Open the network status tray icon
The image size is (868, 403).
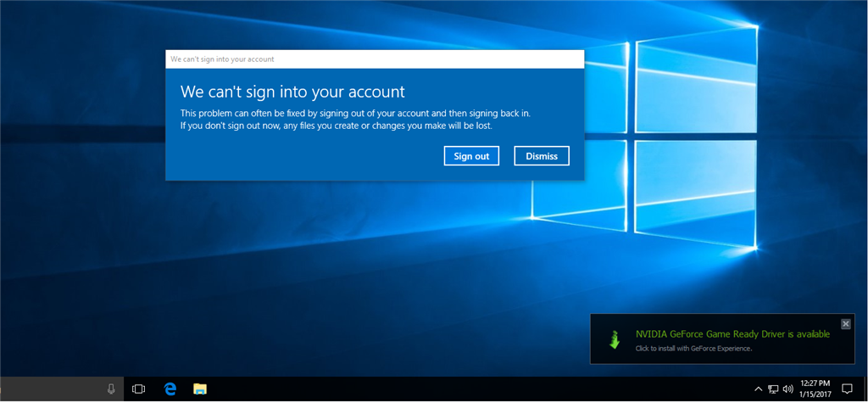[x=773, y=389]
